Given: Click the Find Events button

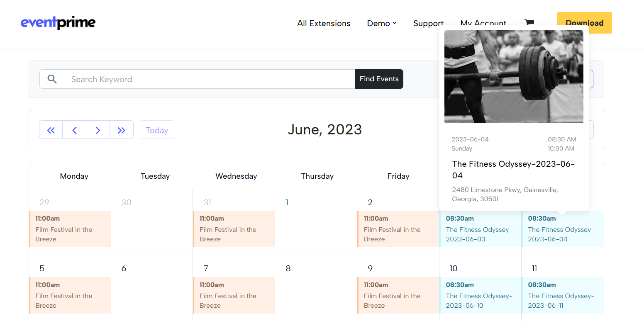Looking at the screenshot, I should [379, 79].
